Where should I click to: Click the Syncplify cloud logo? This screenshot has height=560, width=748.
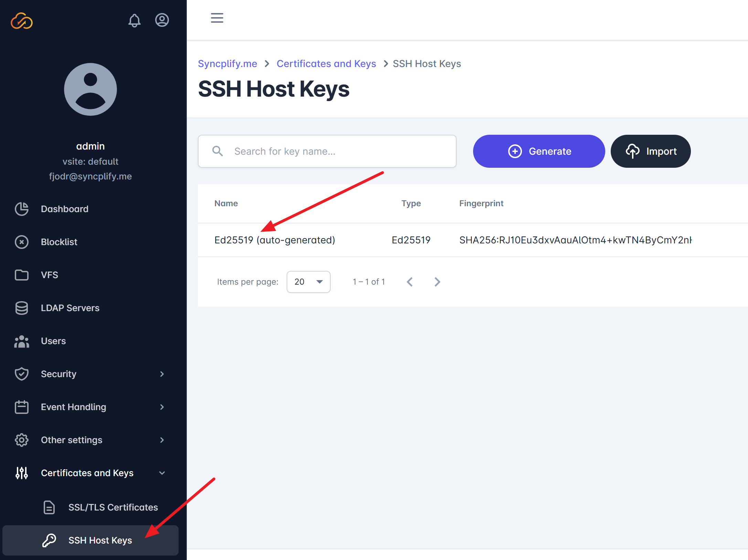click(22, 21)
